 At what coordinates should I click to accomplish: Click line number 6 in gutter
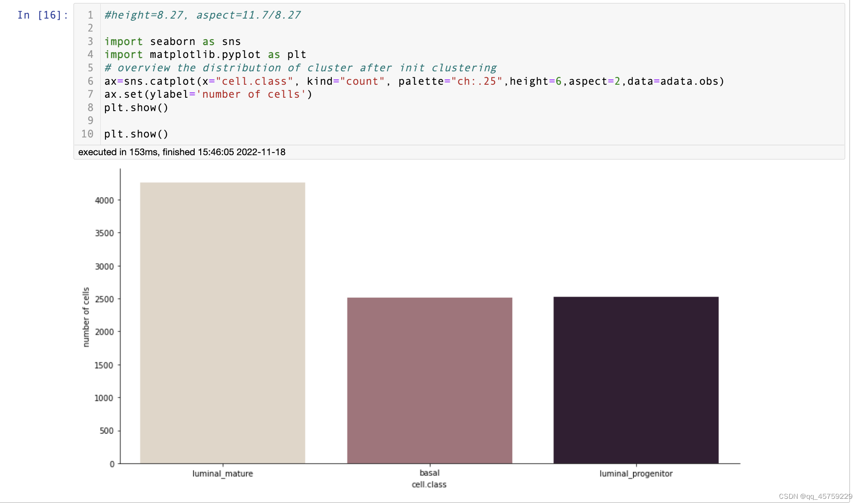point(90,81)
